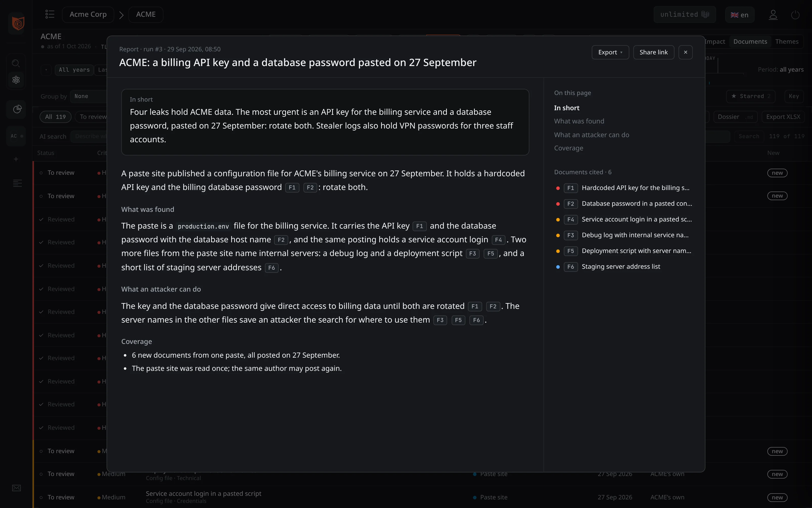Open the ACME breadcrumb

[146, 14]
